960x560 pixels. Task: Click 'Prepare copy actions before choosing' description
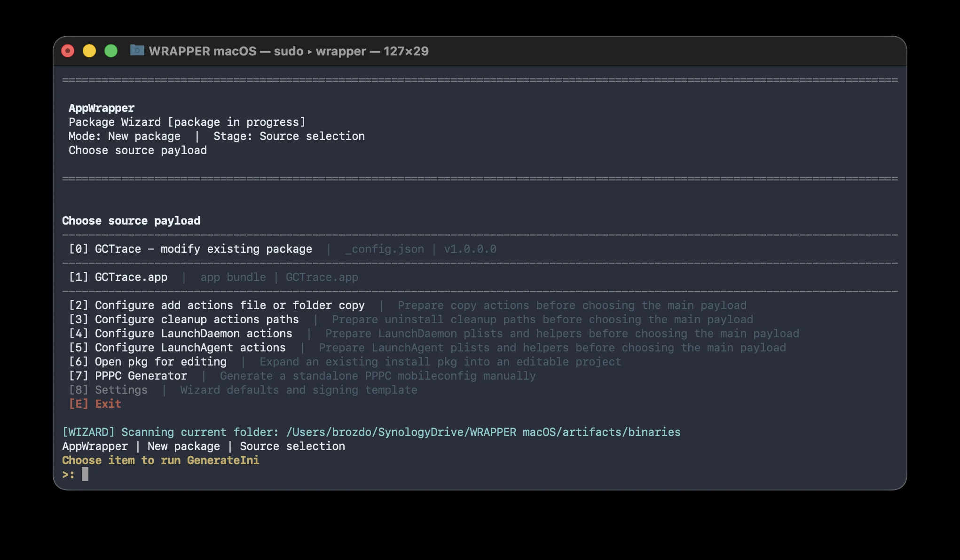tap(572, 305)
